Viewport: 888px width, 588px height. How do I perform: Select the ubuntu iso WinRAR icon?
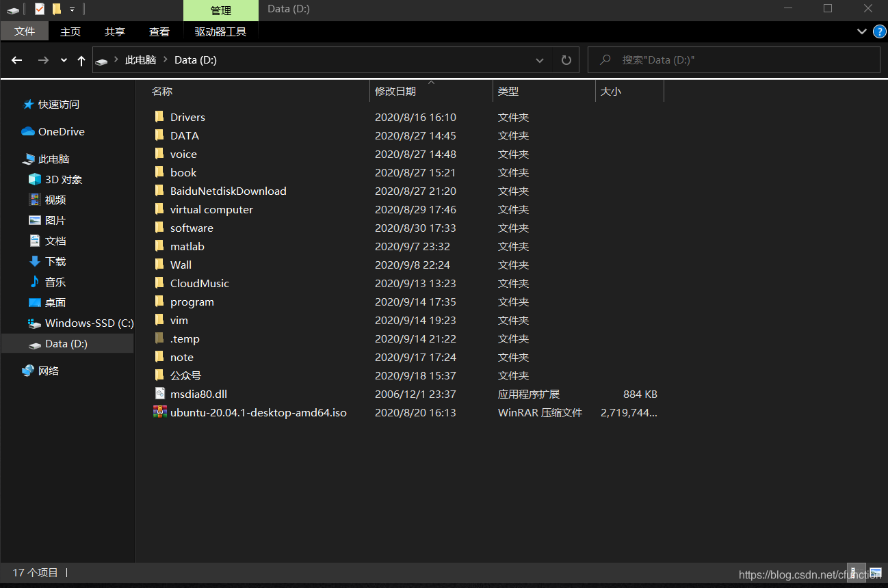(159, 412)
